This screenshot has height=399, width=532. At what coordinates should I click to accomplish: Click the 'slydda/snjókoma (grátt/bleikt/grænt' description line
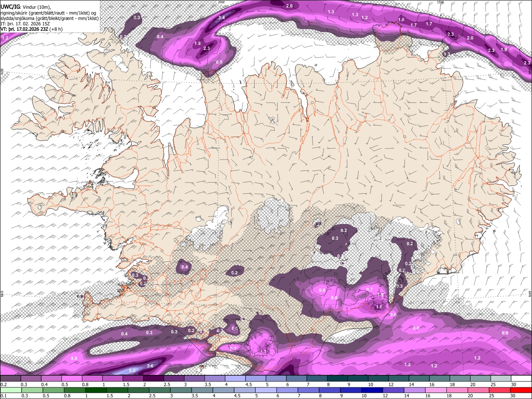coord(49,18)
